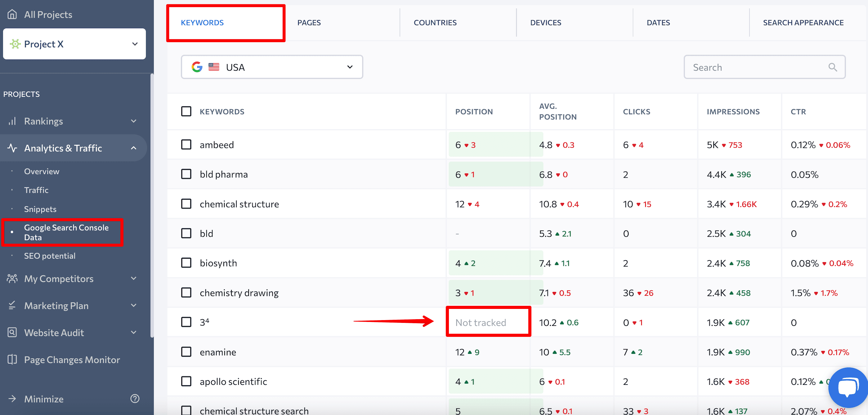This screenshot has height=415, width=868.
Task: Click the Analytics & Traffic pulse icon
Action: click(12, 148)
